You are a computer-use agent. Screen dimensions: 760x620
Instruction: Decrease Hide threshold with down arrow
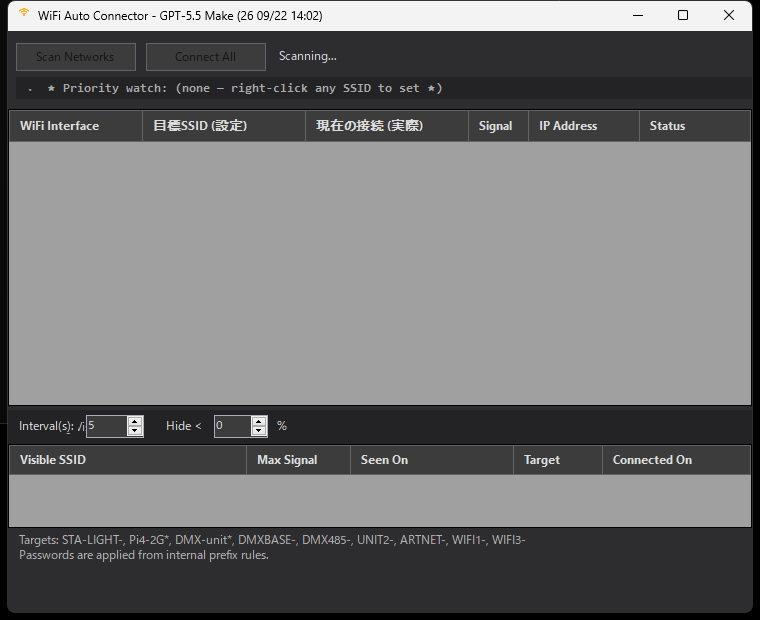259,431
